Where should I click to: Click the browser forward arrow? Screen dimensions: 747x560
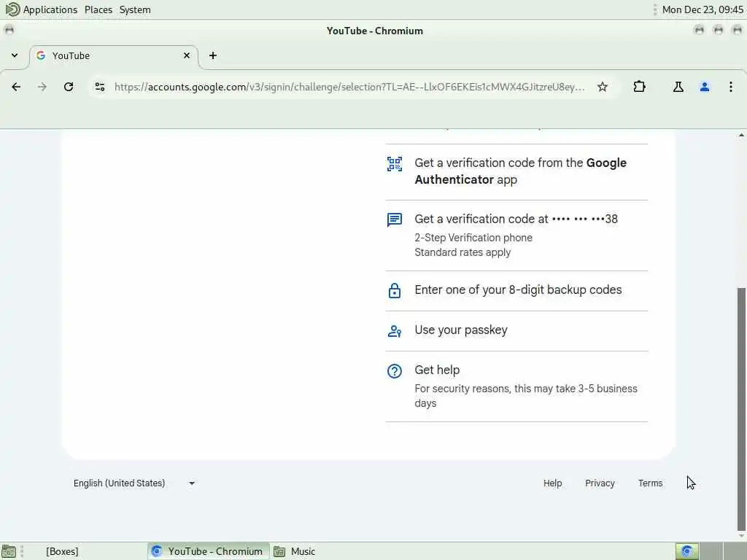tap(42, 87)
